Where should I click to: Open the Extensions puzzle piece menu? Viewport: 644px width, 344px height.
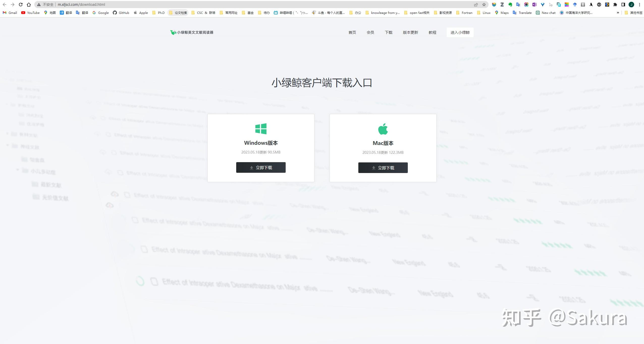[x=615, y=5]
